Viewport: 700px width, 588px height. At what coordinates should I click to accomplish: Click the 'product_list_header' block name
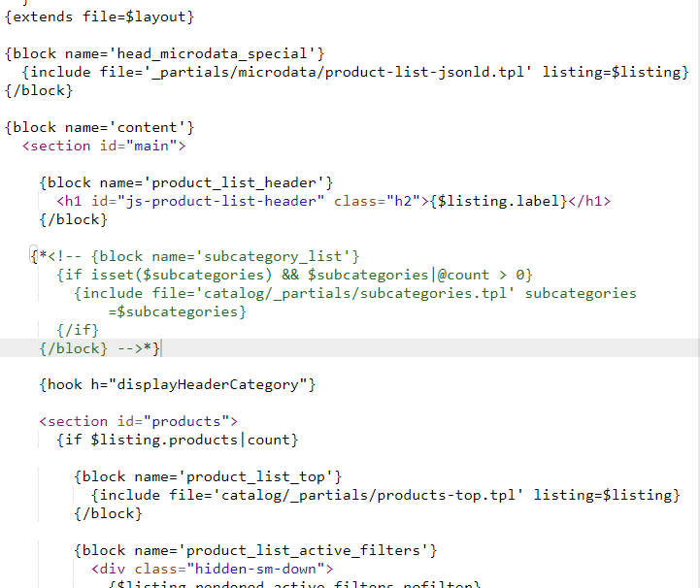pos(234,183)
